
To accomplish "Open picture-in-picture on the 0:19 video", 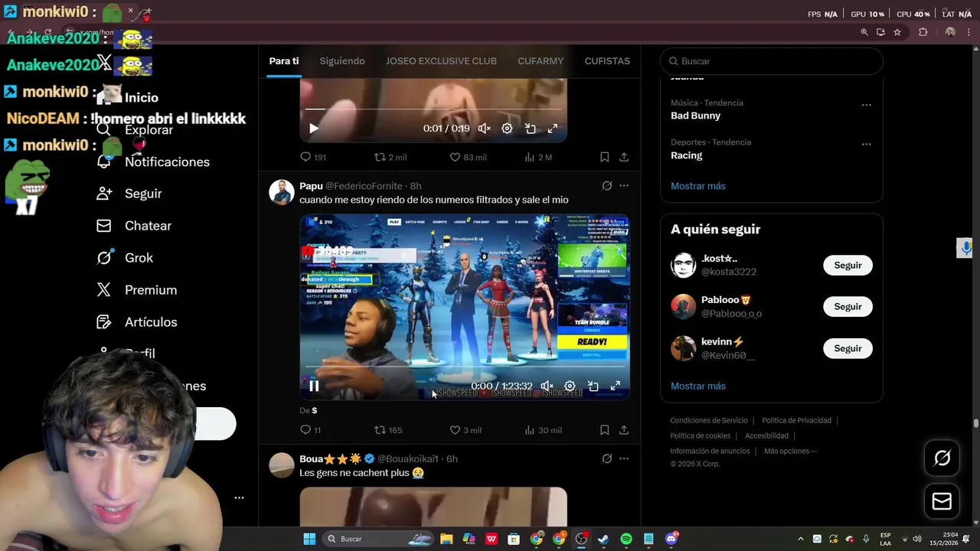I will (530, 129).
